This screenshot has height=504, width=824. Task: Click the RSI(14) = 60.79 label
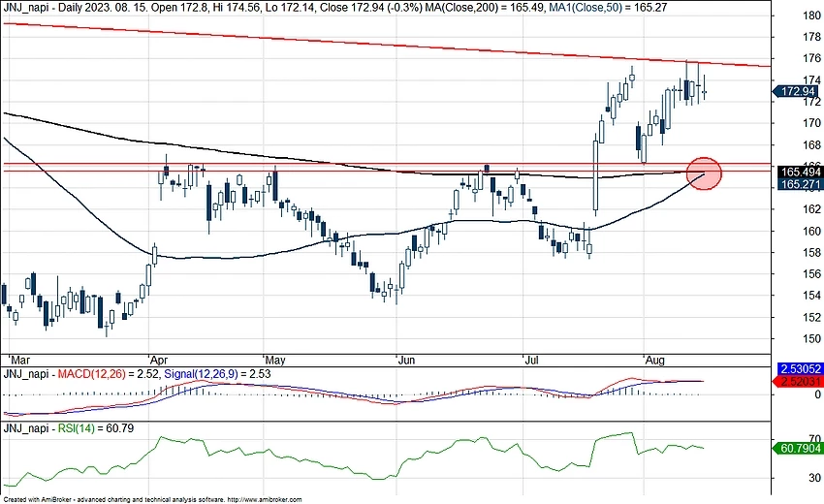coord(96,428)
